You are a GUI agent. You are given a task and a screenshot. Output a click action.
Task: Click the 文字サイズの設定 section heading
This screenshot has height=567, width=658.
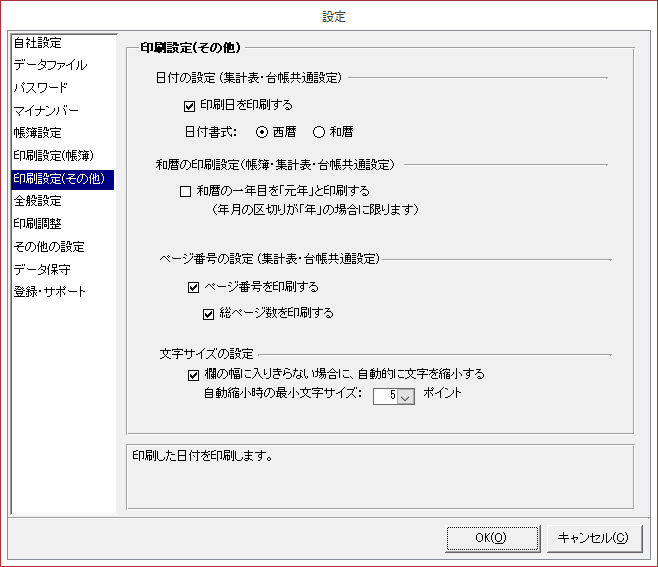206,354
